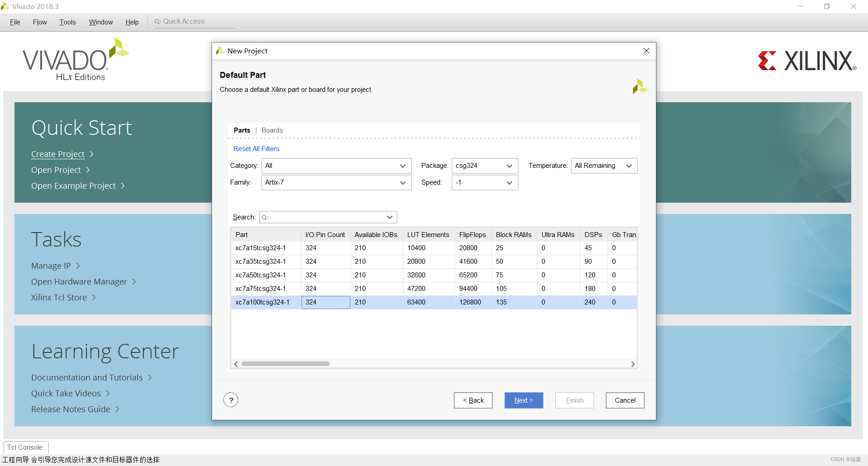Click the 126800 FlipFlops cell
This screenshot has width=868, height=466.
pos(473,302)
